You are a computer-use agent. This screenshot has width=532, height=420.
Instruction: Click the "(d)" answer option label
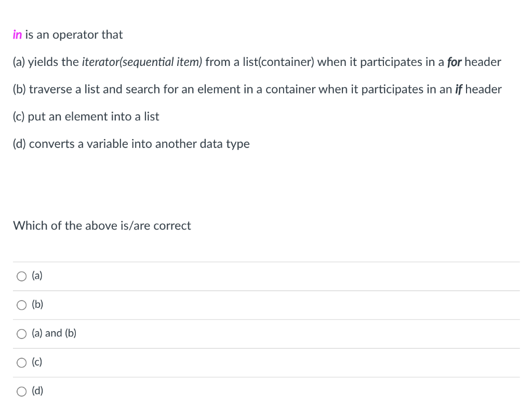point(37,390)
